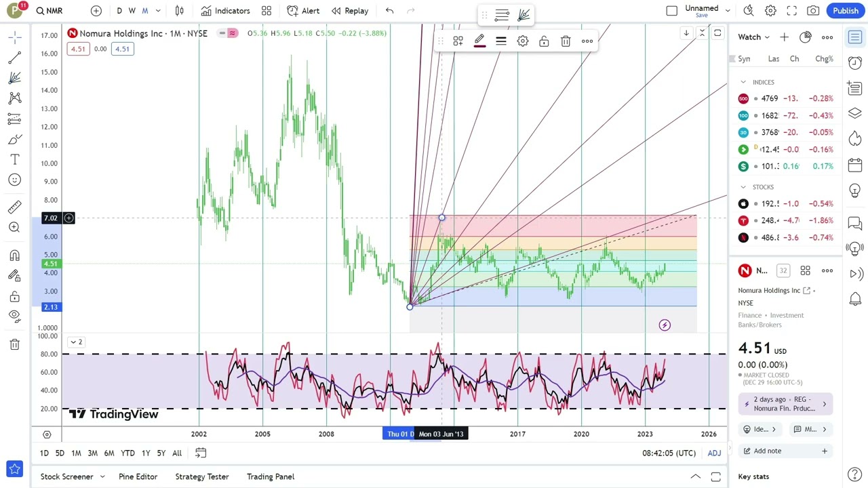
Task: Open the Trading Panel tab
Action: tap(271, 477)
